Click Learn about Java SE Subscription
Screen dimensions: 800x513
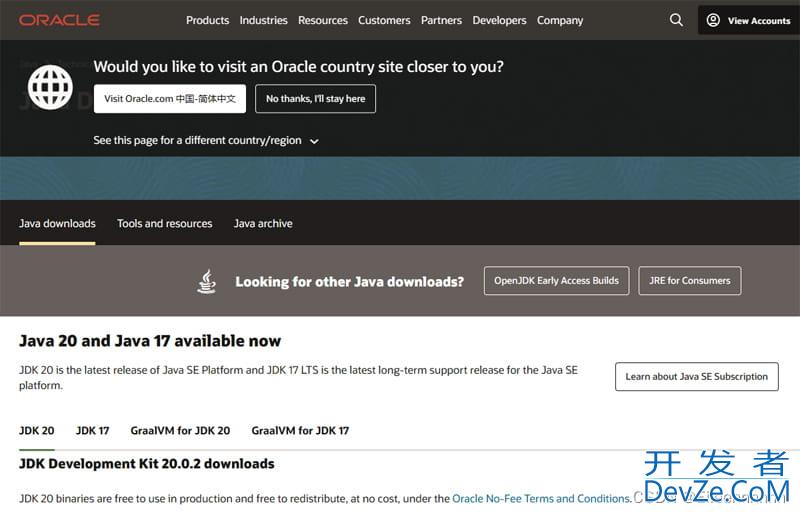(x=696, y=377)
